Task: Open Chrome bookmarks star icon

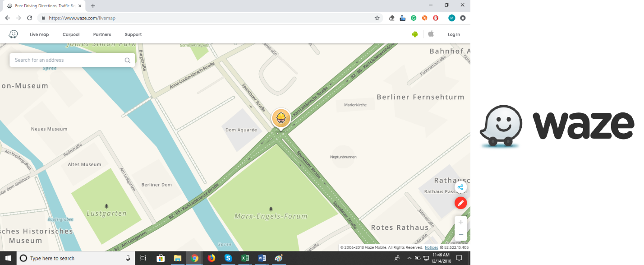Action: click(x=377, y=18)
